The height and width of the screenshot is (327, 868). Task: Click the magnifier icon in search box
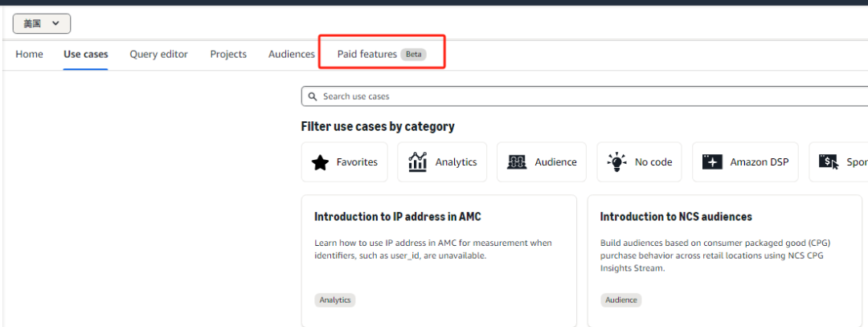(x=313, y=96)
